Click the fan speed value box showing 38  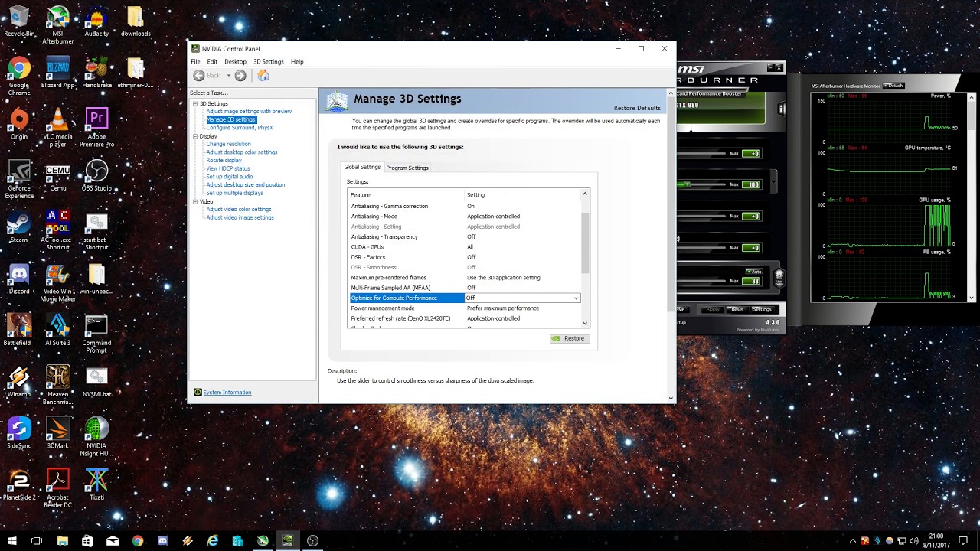pyautogui.click(x=751, y=281)
